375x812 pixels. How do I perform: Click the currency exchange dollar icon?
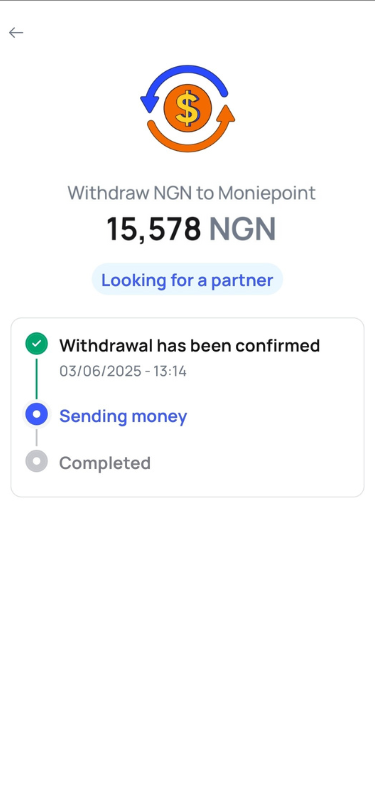(x=188, y=108)
